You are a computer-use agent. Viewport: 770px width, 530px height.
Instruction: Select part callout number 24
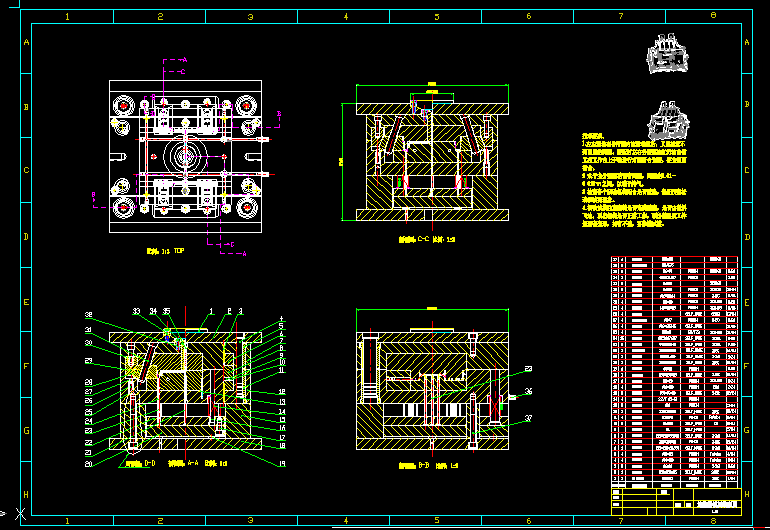pos(88,421)
